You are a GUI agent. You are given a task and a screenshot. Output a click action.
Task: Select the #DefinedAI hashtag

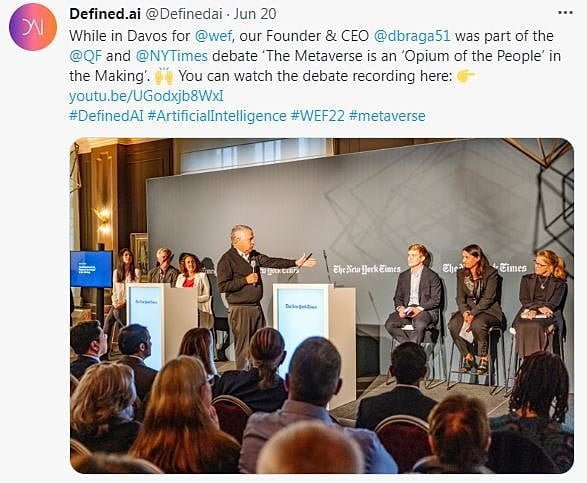tap(106, 116)
